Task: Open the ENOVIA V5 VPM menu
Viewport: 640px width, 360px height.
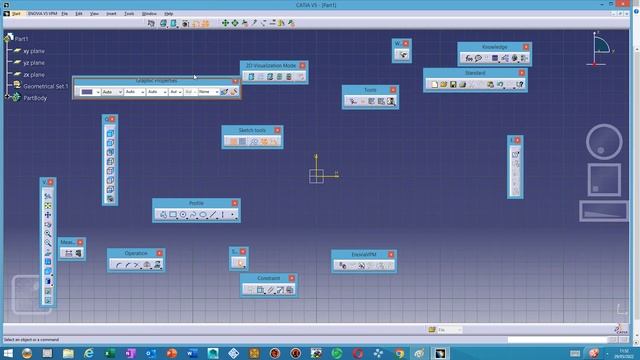Action: 42,13
